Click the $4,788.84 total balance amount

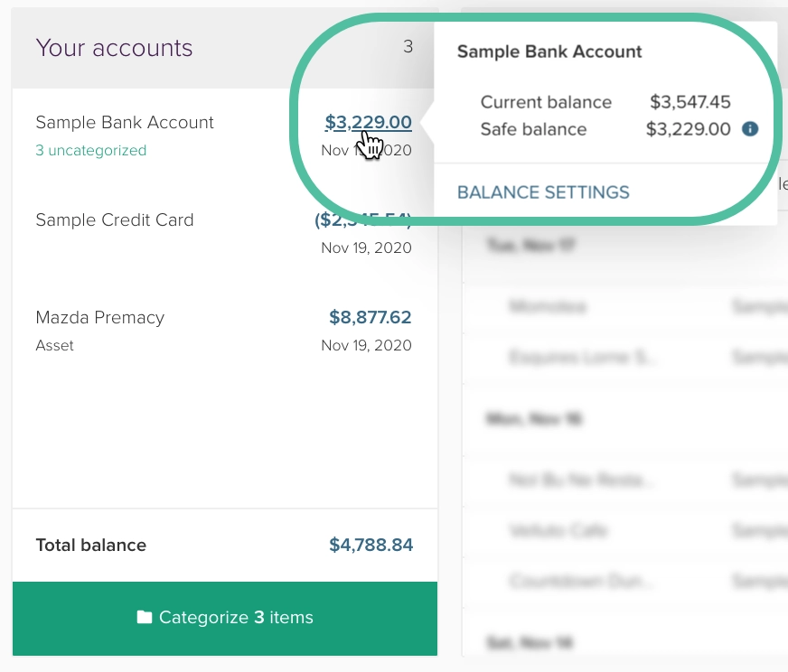point(371,545)
